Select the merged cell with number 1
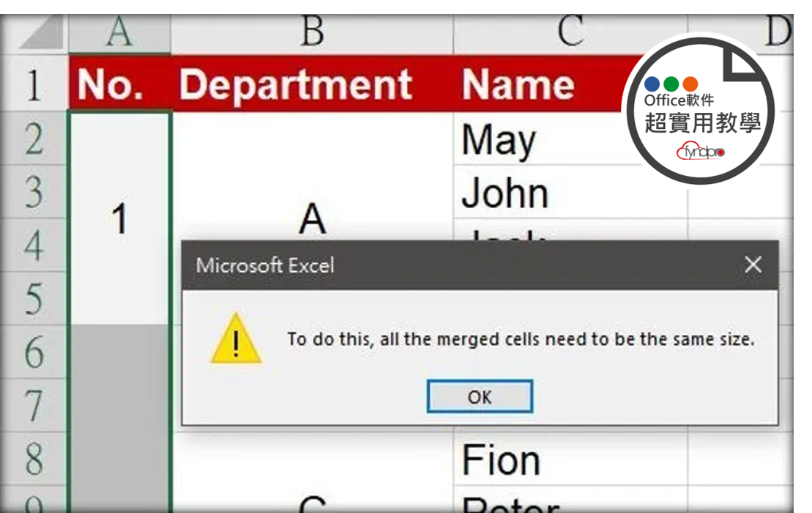Viewport: 812px width, 513px height. (119, 218)
